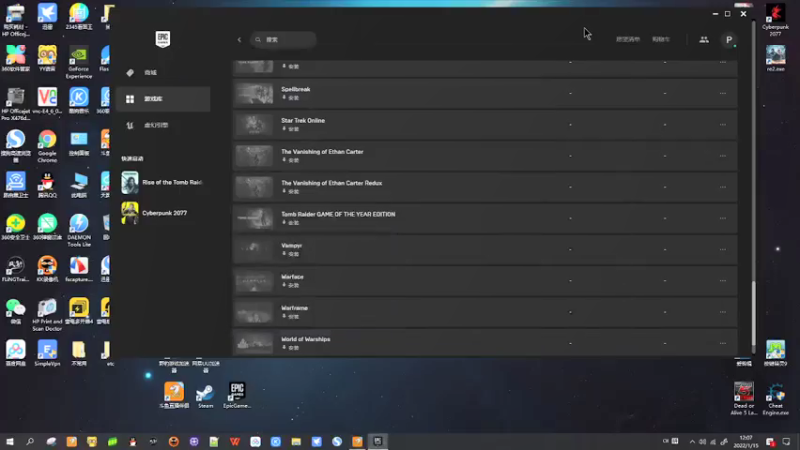Click the Spellbreak game thumbnail

[254, 93]
